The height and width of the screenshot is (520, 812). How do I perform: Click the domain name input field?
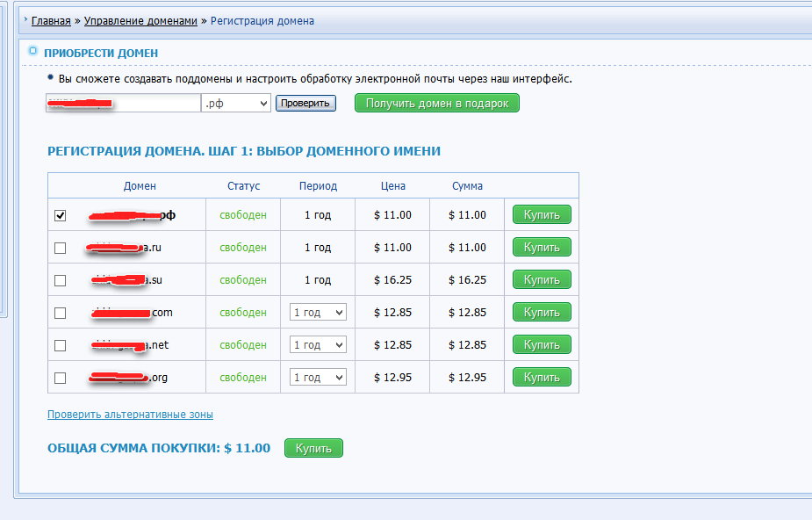click(x=123, y=104)
